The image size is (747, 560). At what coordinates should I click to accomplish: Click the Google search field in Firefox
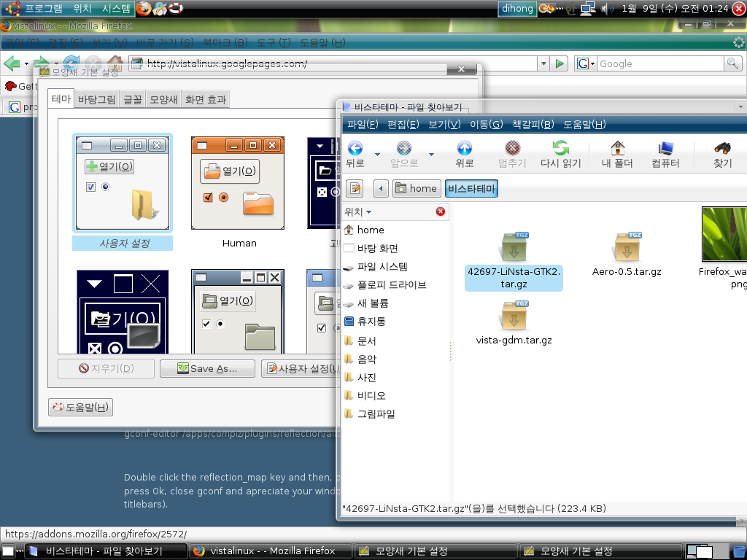tap(660, 63)
